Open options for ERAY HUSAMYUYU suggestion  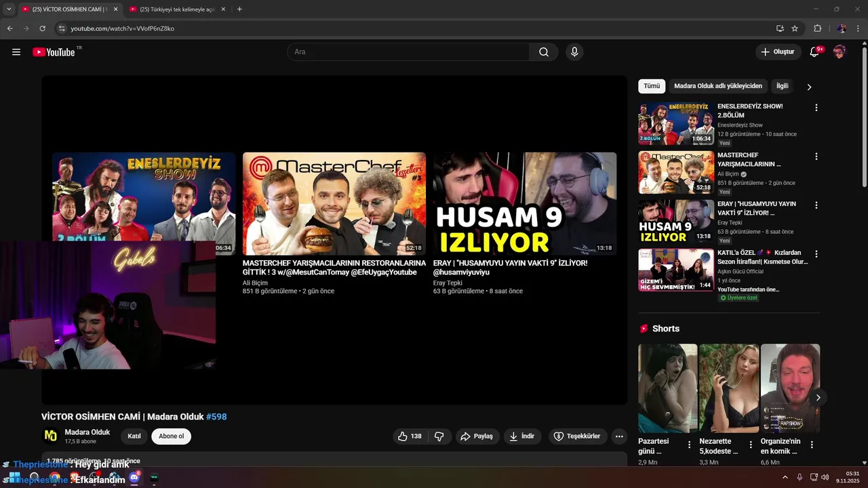pos(816,205)
